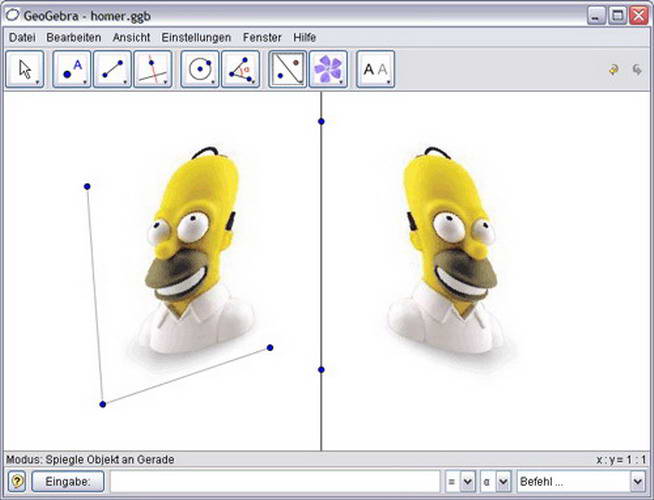Click the Eingabe button

(68, 482)
